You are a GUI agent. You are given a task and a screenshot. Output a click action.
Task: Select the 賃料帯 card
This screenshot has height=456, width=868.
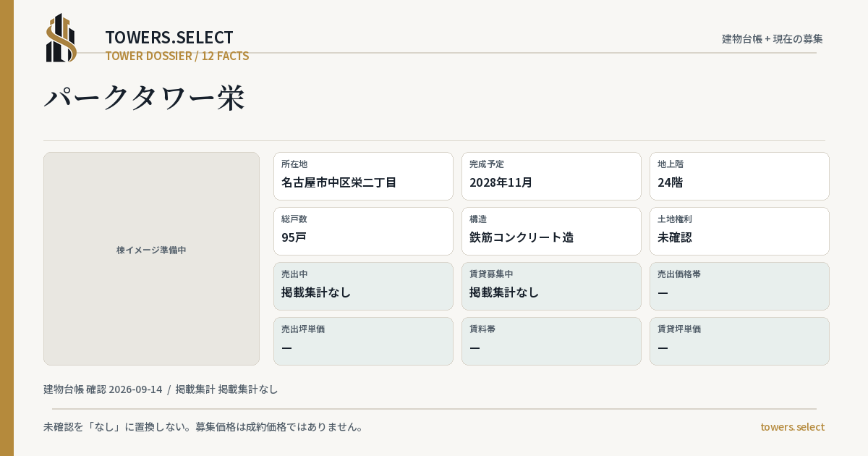click(x=551, y=341)
